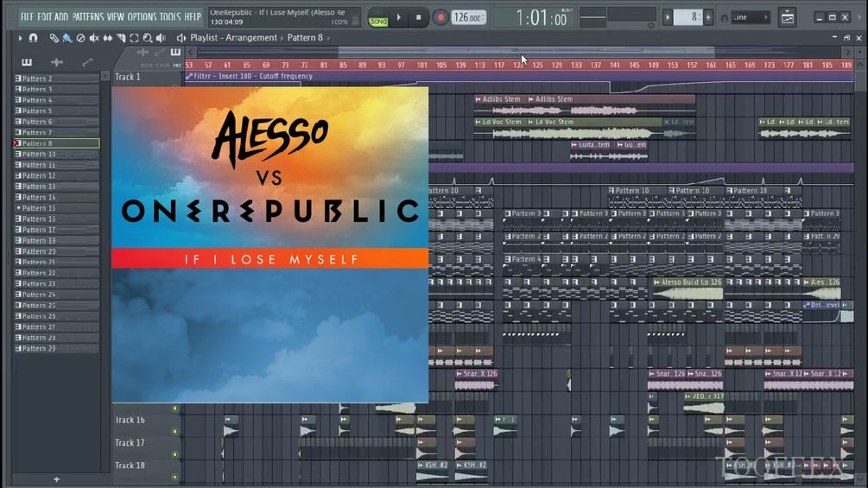Image resolution: width=868 pixels, height=488 pixels.
Task: Click the global snap magnet beside Line
Action: tap(724, 18)
